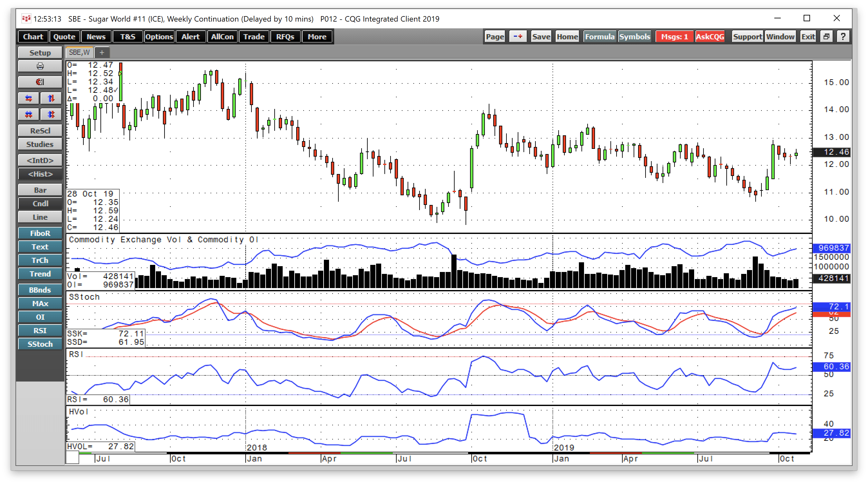
Task: Click the Studies button
Action: point(40,144)
